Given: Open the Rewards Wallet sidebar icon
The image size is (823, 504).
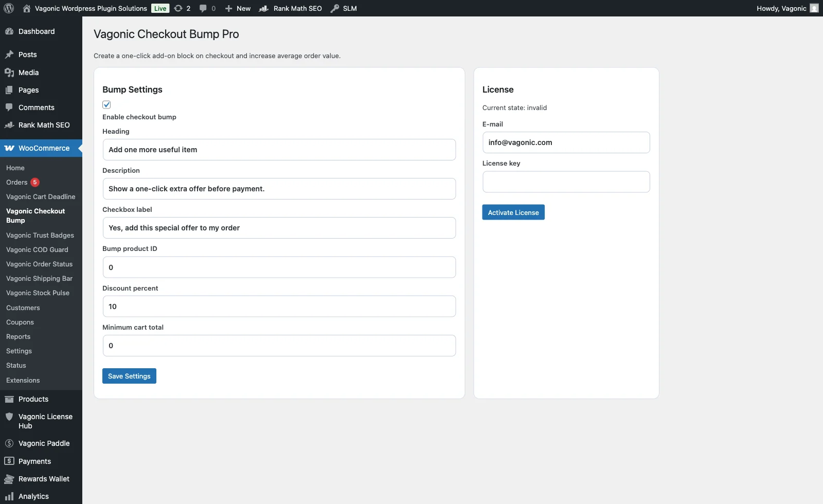Looking at the screenshot, I should click(9, 479).
